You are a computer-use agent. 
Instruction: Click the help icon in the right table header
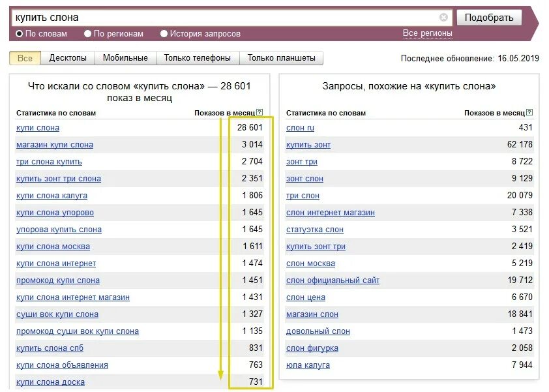tap(529, 113)
